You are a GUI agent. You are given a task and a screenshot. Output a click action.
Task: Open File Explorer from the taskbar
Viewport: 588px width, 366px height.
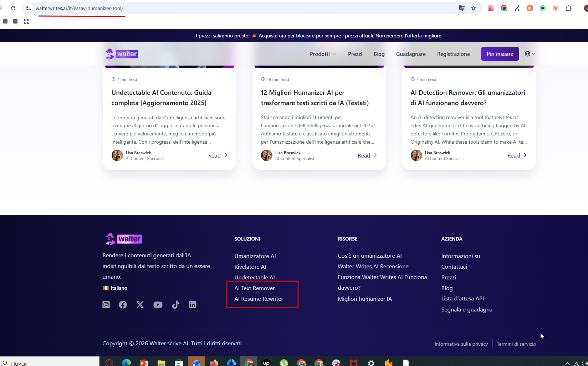(162, 363)
